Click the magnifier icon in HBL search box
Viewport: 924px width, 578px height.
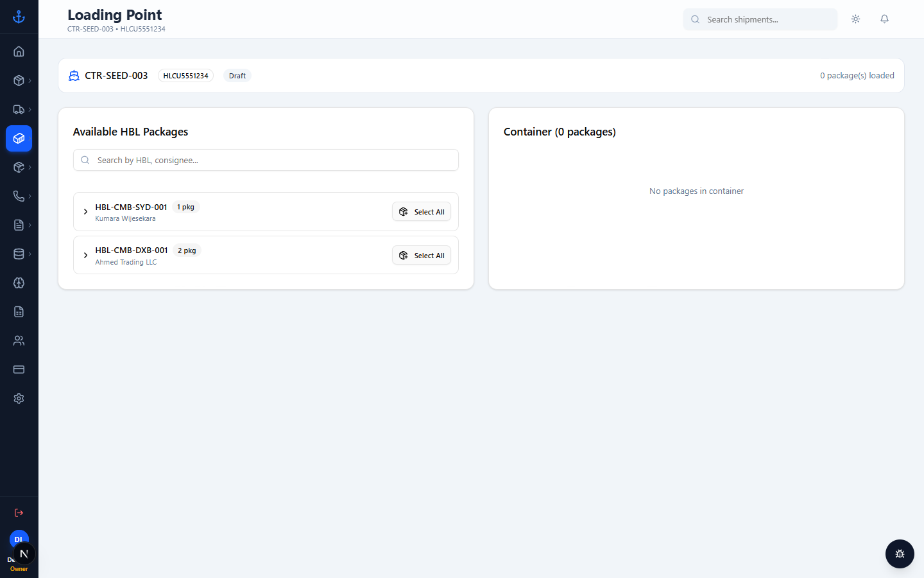(85, 160)
